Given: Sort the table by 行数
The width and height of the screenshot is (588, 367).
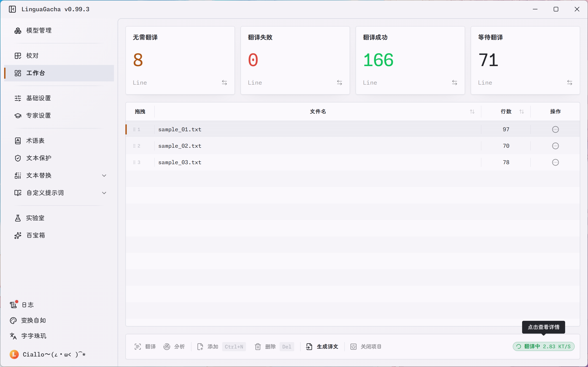Looking at the screenshot, I should click(x=522, y=112).
